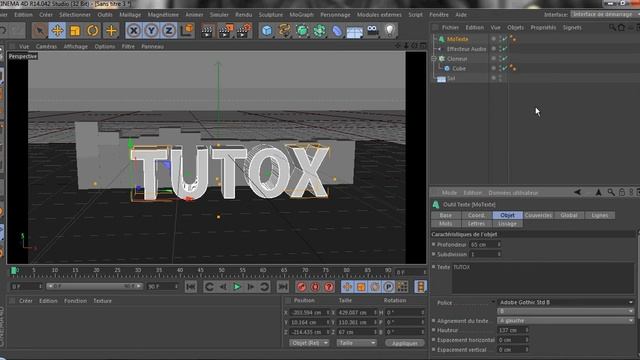This screenshot has width=640, height=360.
Task: Add a Cube primitive object
Action: coord(267,31)
